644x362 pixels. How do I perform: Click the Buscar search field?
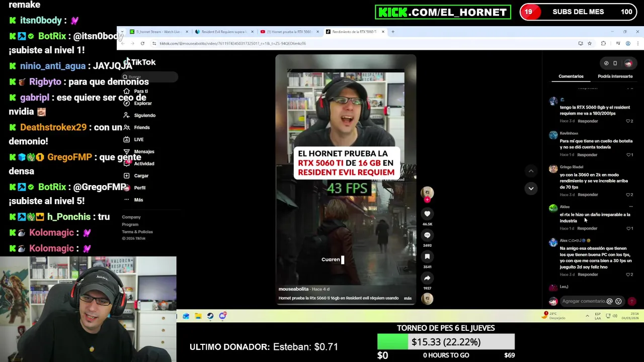(150, 77)
